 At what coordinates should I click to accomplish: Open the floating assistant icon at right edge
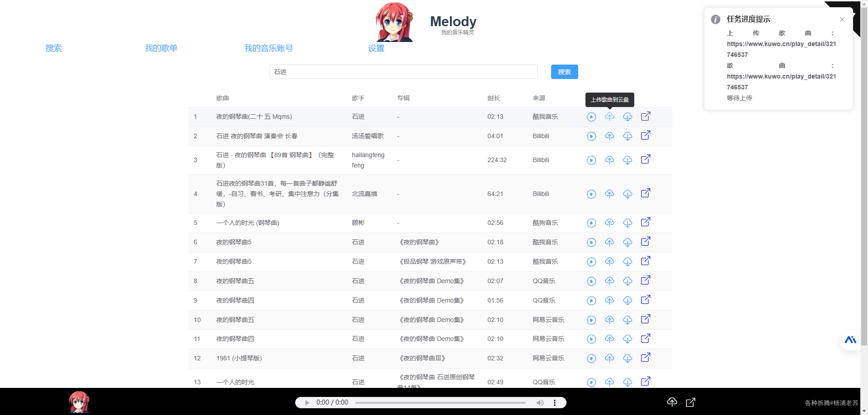(850, 340)
